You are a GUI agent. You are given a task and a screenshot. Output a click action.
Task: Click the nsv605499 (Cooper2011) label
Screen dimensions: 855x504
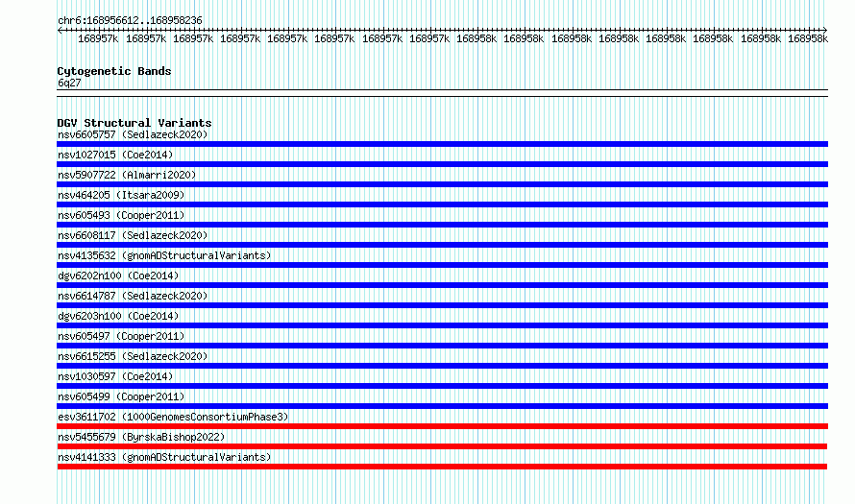pos(121,396)
